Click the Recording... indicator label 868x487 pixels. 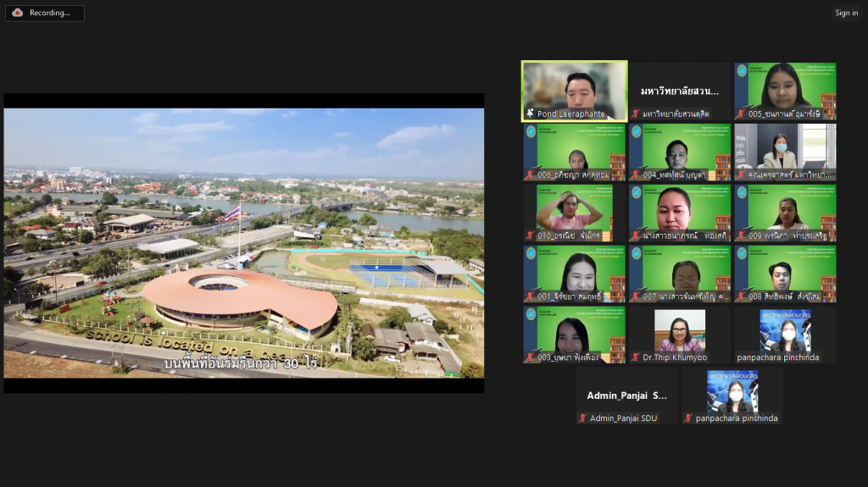50,13
